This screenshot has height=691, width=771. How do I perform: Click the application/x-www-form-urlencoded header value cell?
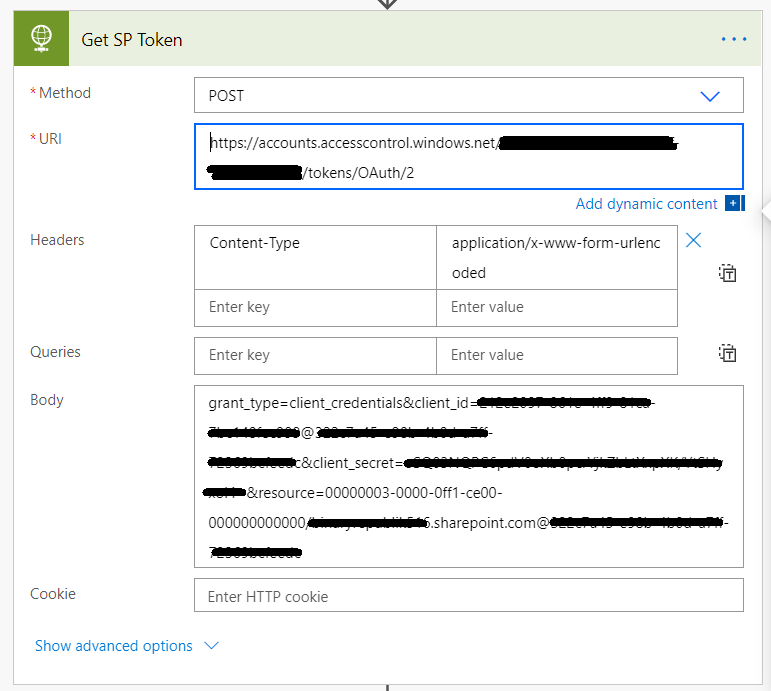click(556, 257)
